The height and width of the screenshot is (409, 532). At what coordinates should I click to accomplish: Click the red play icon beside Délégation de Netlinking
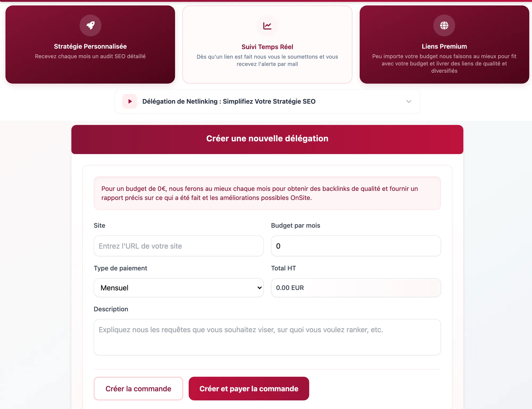point(130,101)
